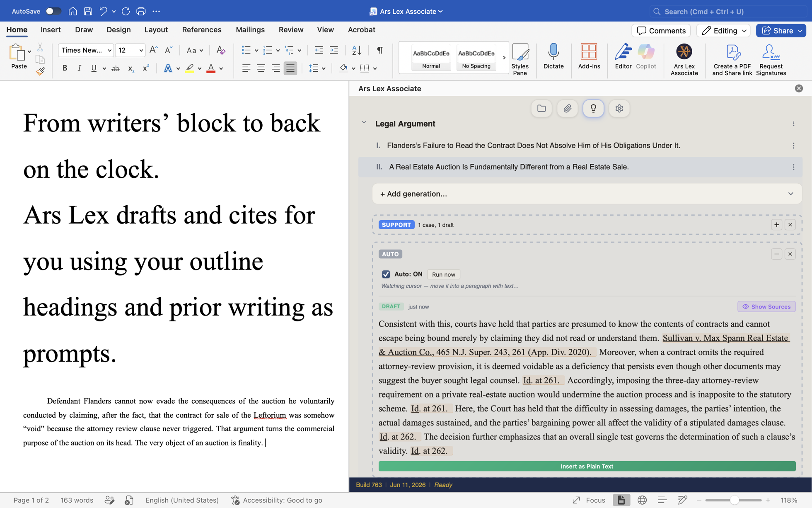This screenshot has width=812, height=508.
Task: Justify text alignment
Action: [290, 68]
